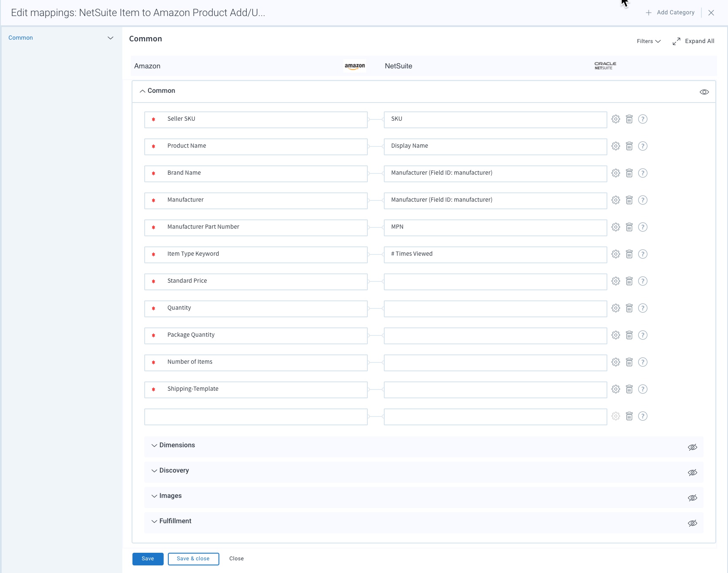Open settings gear for Brand Name mapping

click(616, 173)
